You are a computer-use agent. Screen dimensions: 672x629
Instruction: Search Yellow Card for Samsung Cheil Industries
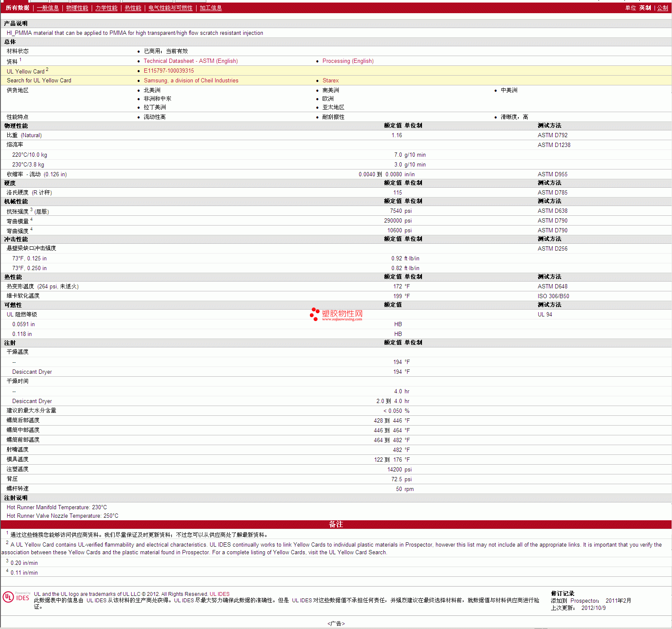coord(191,80)
